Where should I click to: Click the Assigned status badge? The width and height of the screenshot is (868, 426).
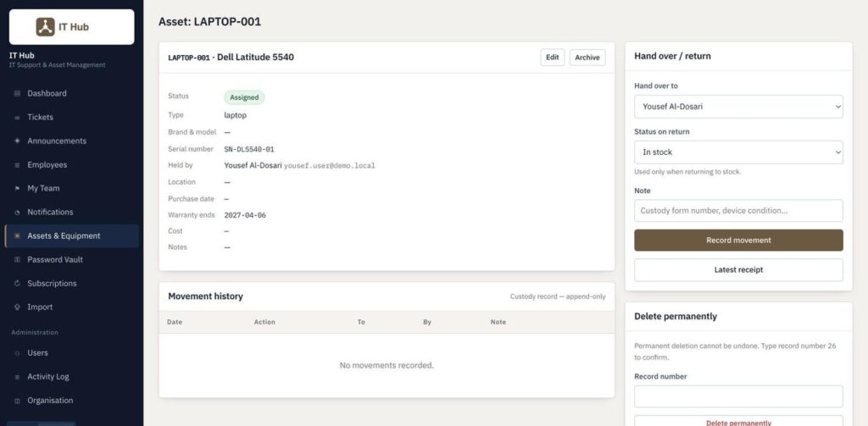[244, 97]
